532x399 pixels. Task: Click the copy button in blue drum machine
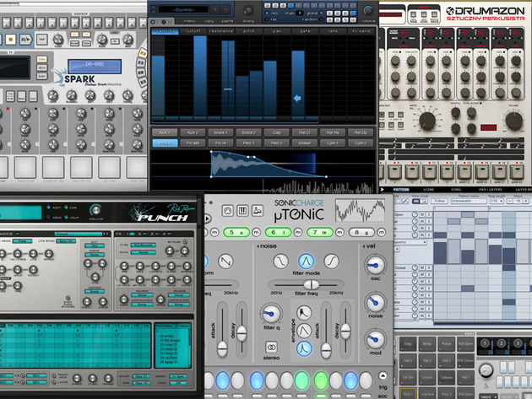[x=209, y=21]
